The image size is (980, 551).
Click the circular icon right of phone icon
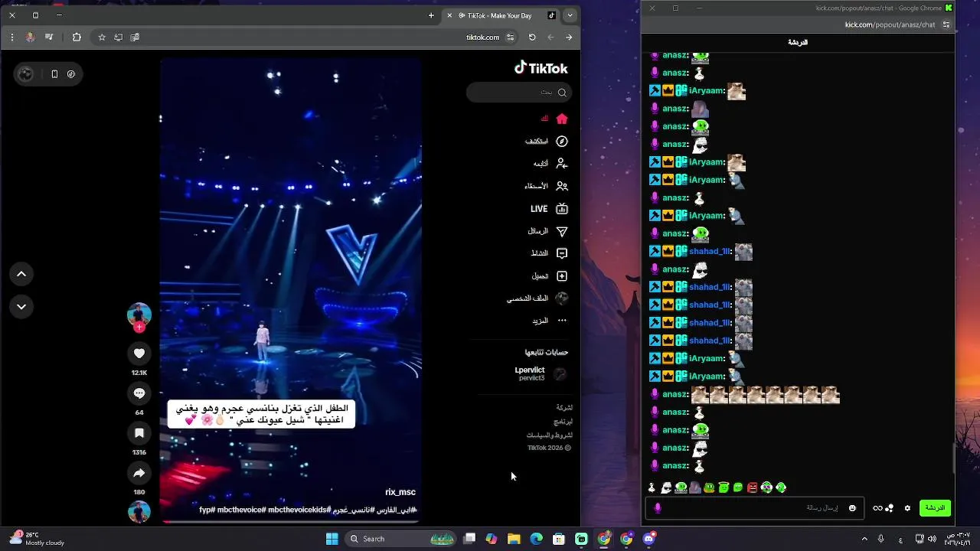[x=71, y=74]
